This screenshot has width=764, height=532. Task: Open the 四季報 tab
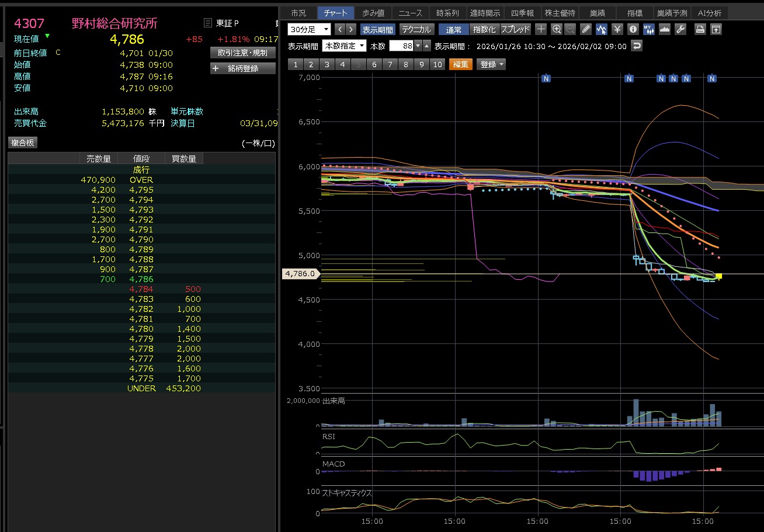(x=522, y=13)
